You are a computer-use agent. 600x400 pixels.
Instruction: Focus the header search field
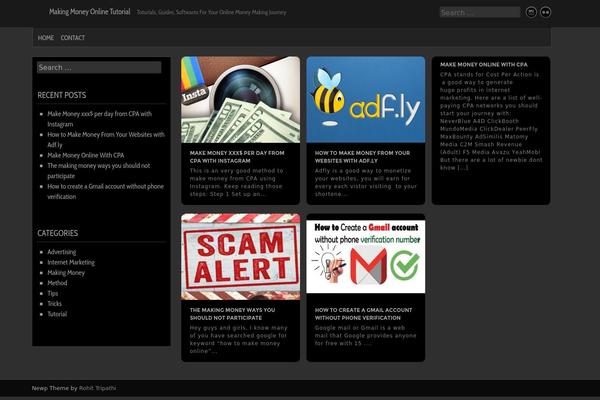point(480,12)
